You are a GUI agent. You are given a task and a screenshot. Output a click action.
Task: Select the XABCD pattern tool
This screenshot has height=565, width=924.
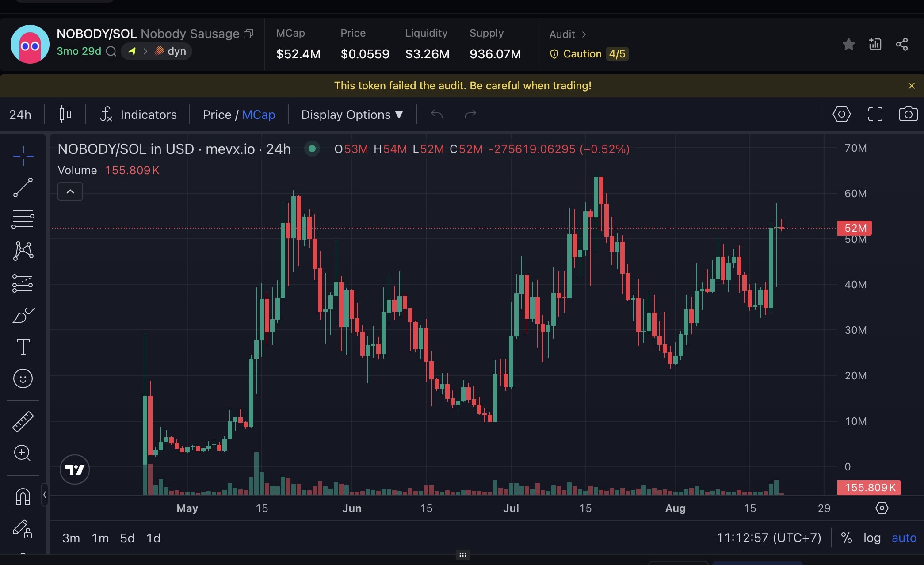pyautogui.click(x=23, y=251)
